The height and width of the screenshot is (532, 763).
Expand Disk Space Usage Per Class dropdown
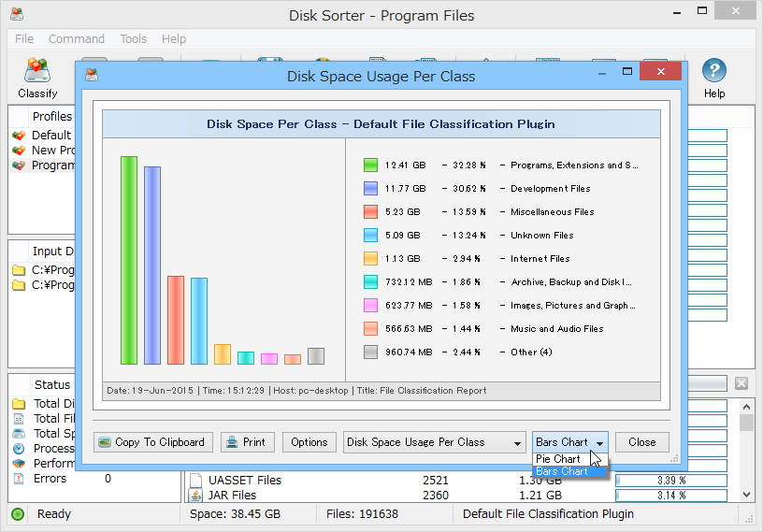435,442
